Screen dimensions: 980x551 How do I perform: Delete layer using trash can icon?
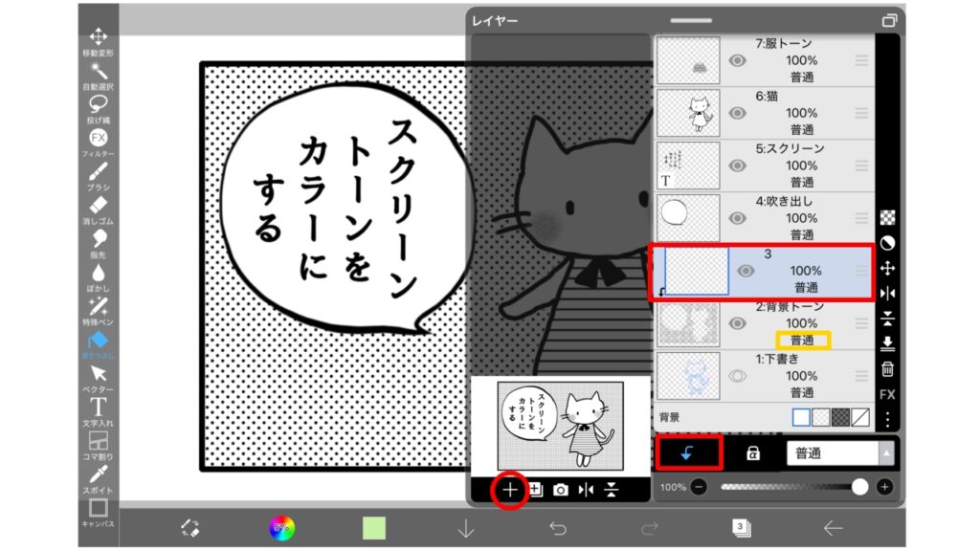(x=887, y=369)
